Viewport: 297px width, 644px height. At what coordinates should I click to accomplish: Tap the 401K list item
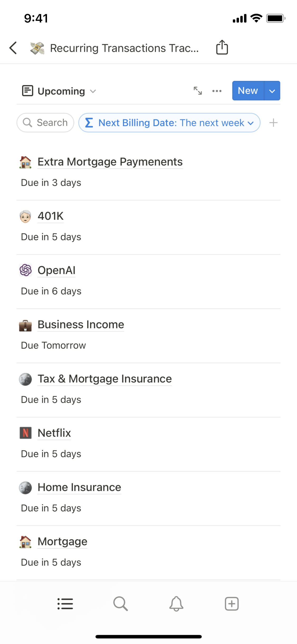(x=50, y=216)
